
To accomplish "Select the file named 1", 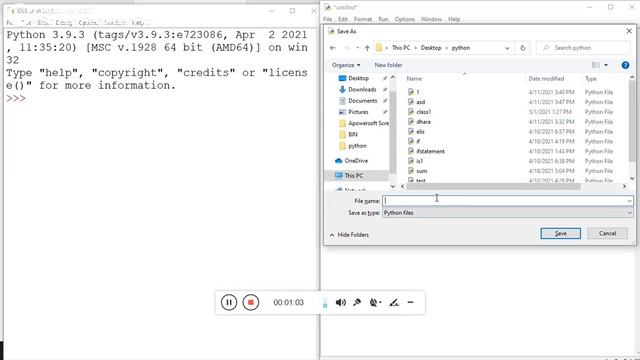I will pos(418,92).
